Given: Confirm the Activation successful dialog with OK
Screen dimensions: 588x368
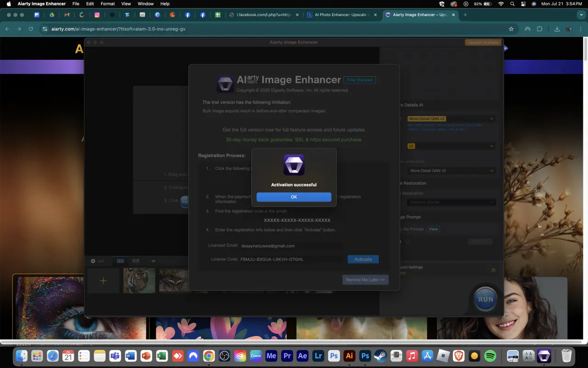Looking at the screenshot, I should (294, 197).
